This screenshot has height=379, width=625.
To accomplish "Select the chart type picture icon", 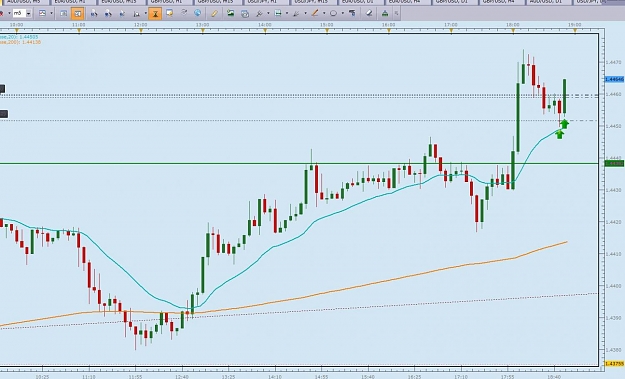I will [x=43, y=14].
